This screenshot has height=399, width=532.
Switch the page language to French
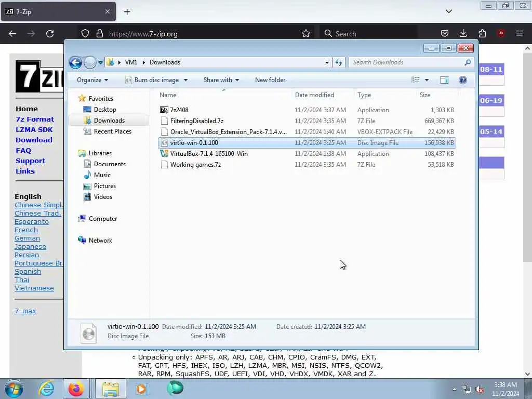tap(26, 230)
